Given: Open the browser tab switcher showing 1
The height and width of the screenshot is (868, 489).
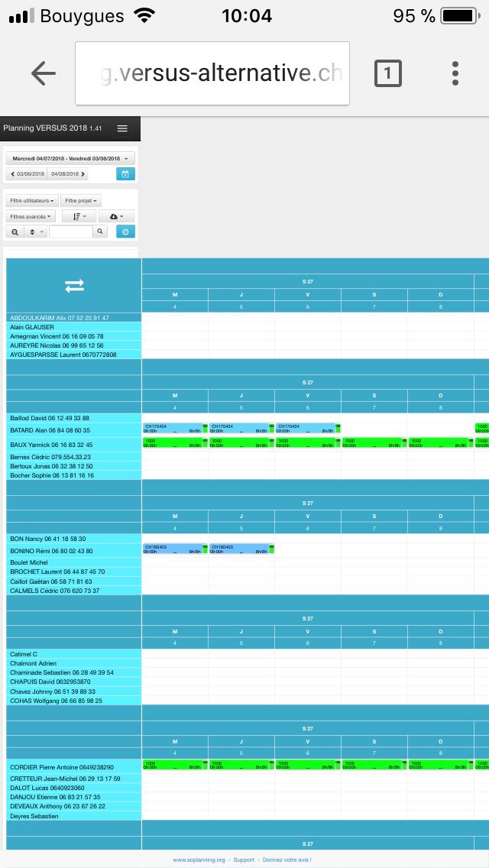Looking at the screenshot, I should 387,73.
